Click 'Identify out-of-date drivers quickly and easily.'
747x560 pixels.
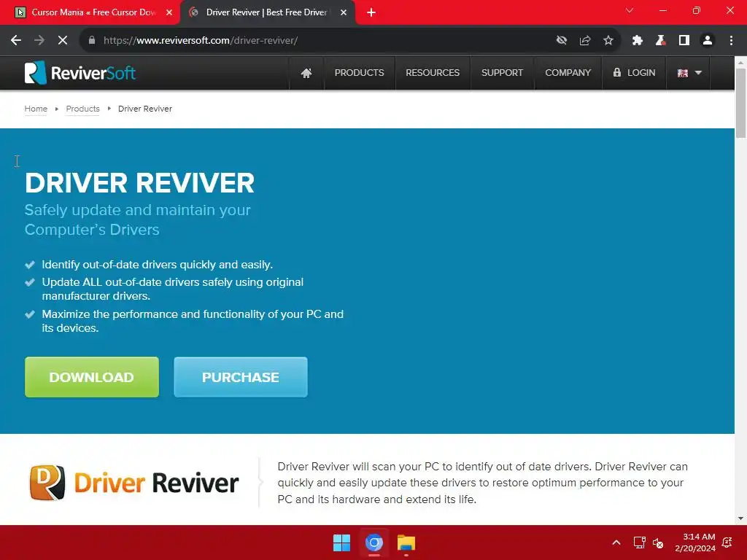[158, 265]
